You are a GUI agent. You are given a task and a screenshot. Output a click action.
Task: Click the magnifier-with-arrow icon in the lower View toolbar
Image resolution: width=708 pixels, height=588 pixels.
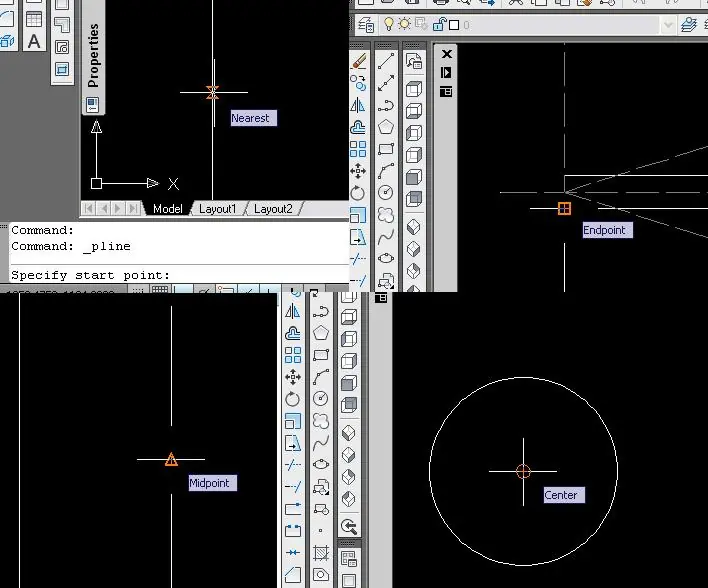(349, 526)
